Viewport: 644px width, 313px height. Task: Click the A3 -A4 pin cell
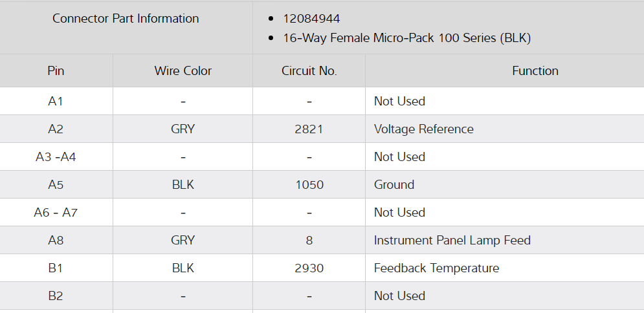coord(56,157)
